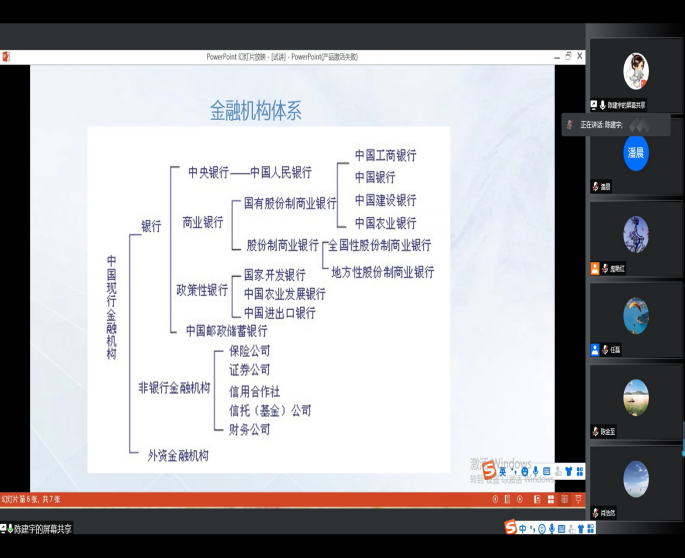This screenshot has width=685, height=558.
Task: Click the Sogou input S logo on the taskbar
Action: coord(510,528)
